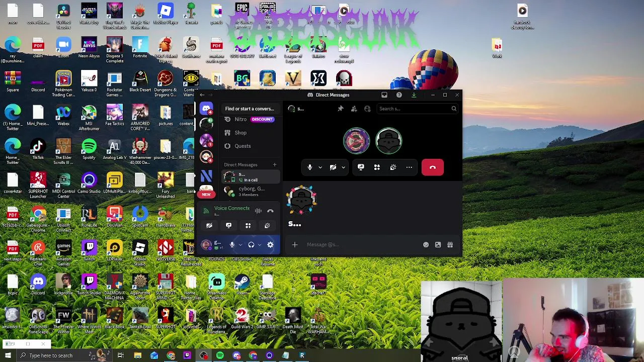Expand input device options in user panel
Viewport: 644px width, 362px height.
pyautogui.click(x=240, y=245)
